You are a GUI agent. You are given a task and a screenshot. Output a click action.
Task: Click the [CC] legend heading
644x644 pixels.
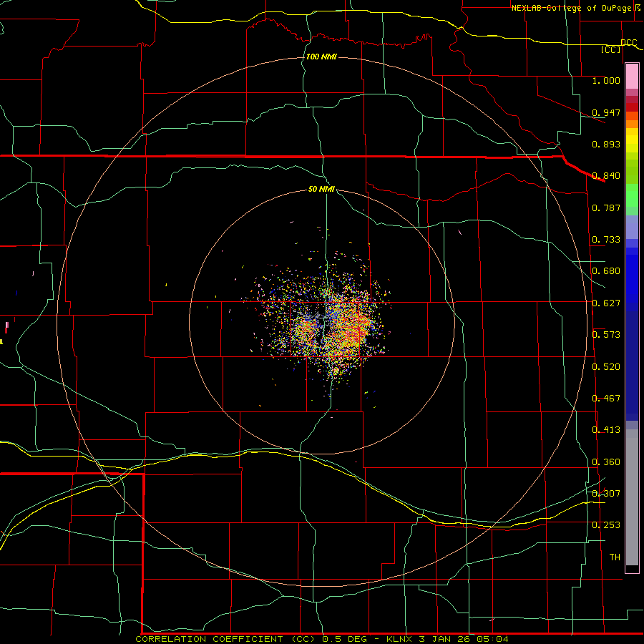coord(611,49)
